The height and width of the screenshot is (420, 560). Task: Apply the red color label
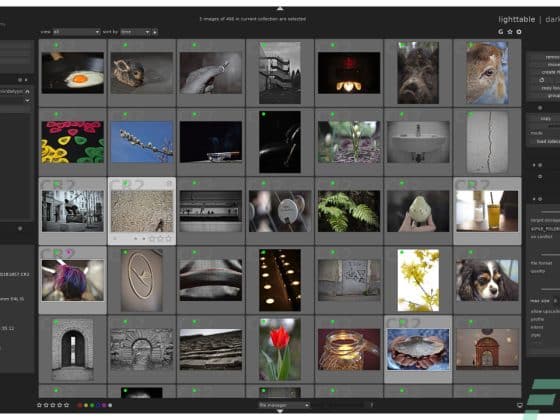tap(80, 405)
